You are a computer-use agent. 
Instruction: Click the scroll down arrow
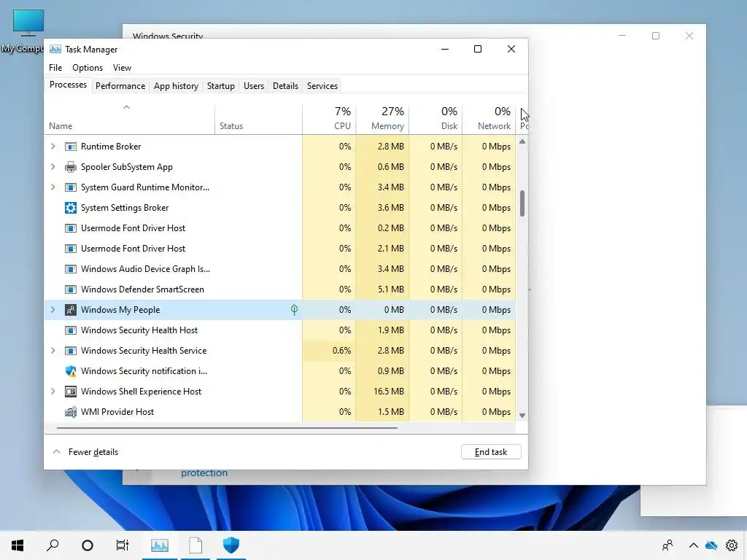(522, 416)
